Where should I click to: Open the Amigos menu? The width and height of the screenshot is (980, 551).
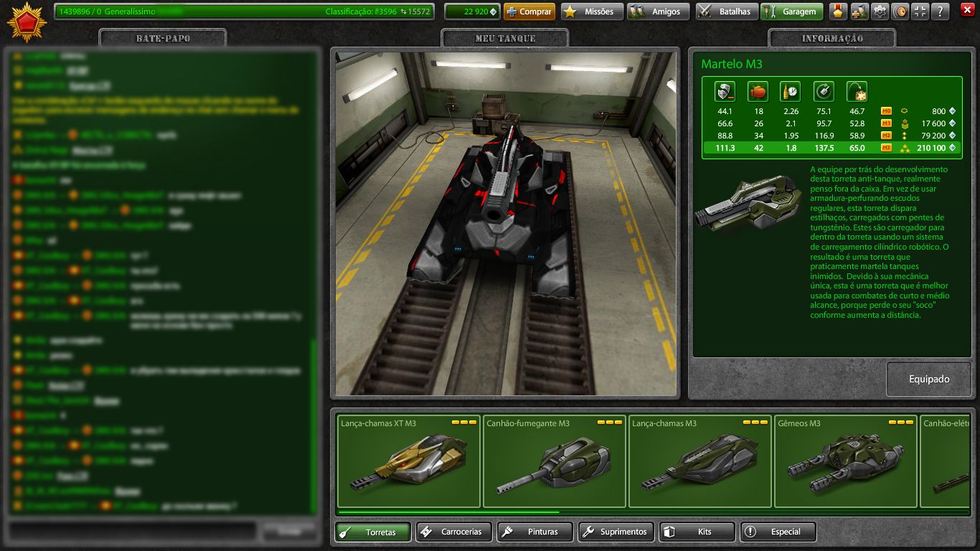(x=658, y=11)
